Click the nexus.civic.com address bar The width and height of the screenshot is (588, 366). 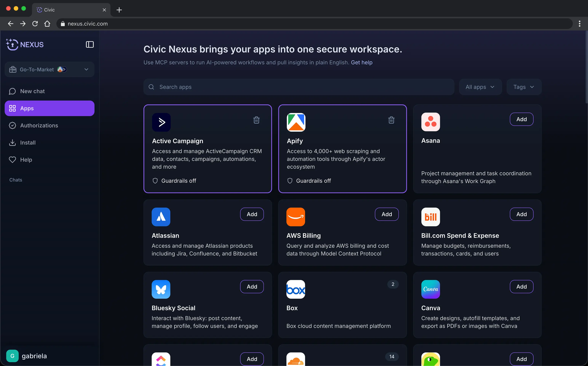pyautogui.click(x=314, y=24)
